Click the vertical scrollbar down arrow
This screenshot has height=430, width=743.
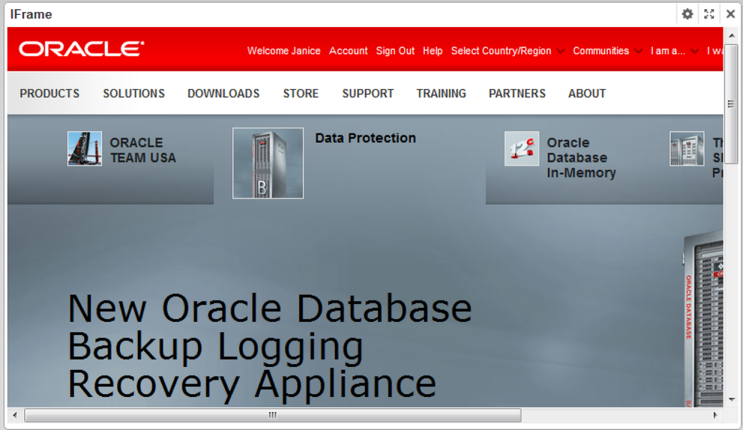[x=732, y=399]
